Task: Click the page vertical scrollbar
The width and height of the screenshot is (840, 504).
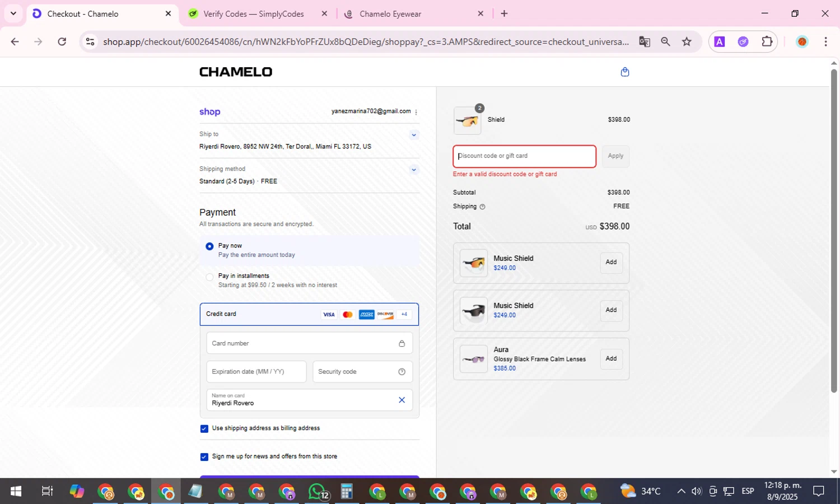Action: coord(834,231)
